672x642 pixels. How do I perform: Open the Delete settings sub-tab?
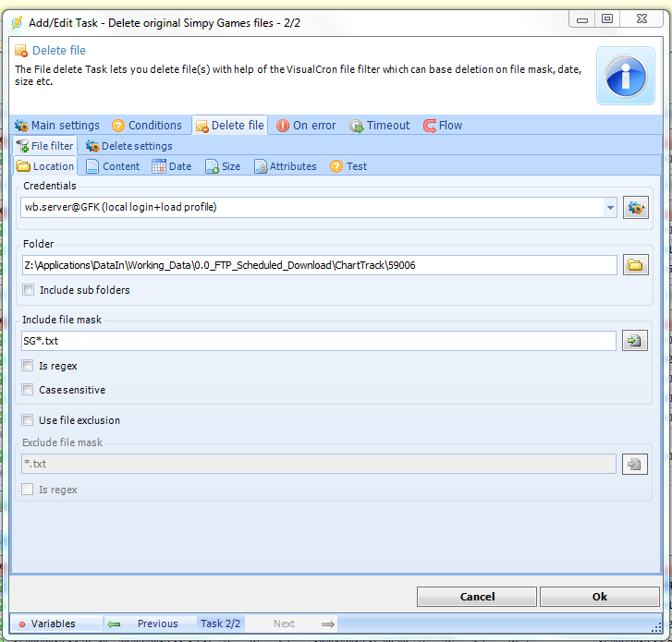128,146
